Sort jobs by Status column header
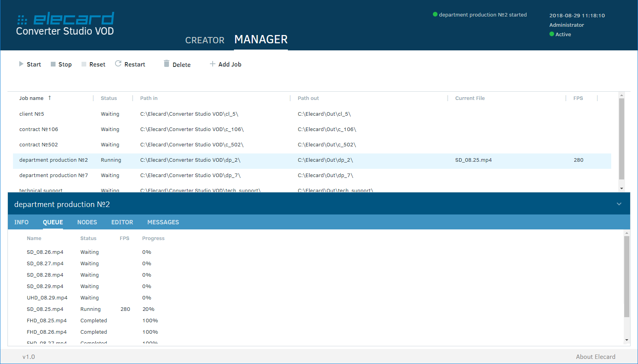Image resolution: width=638 pixels, height=364 pixels. coord(109,98)
